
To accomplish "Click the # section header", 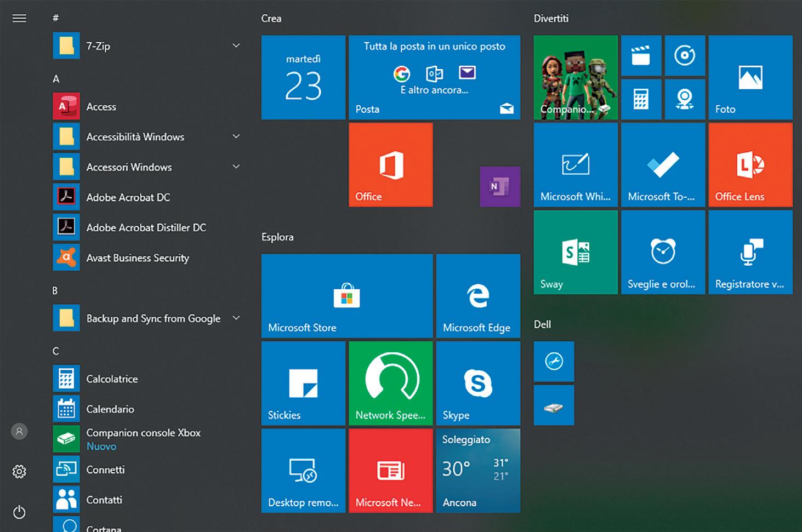I will click(x=55, y=18).
